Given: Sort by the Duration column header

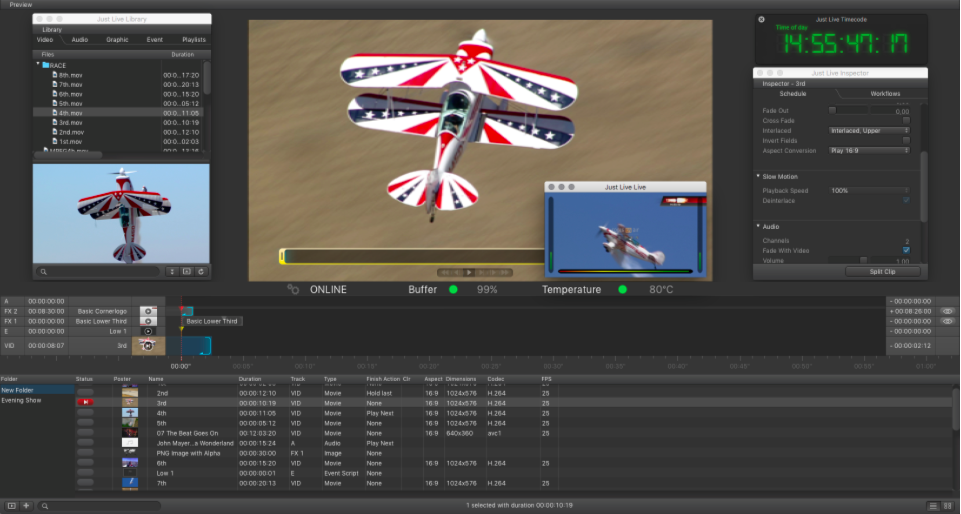Looking at the screenshot, I should tap(249, 379).
